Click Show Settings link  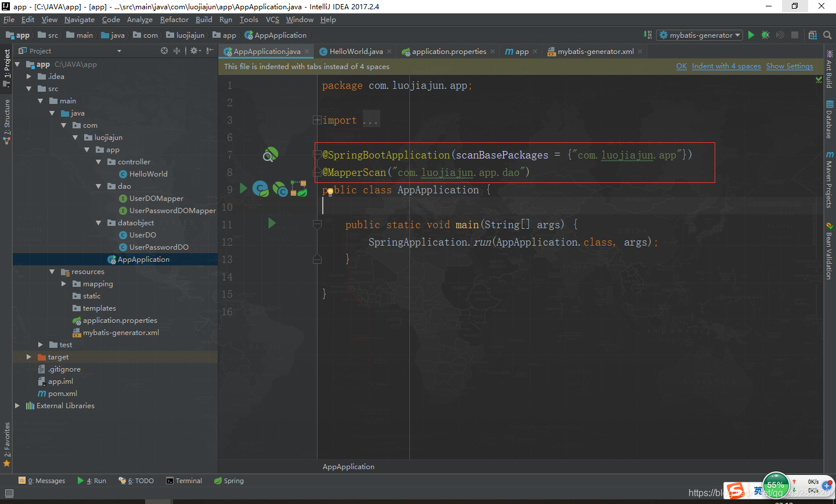pyautogui.click(x=790, y=66)
